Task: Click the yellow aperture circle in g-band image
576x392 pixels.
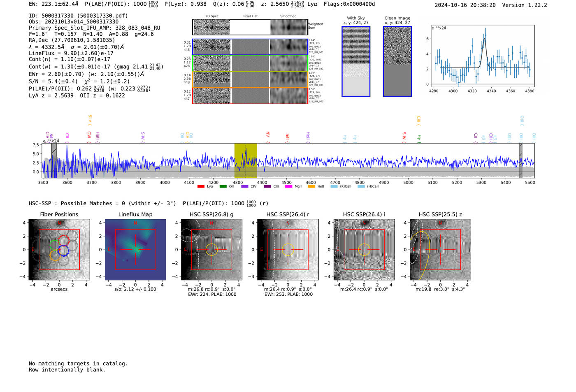Action: coord(211,250)
